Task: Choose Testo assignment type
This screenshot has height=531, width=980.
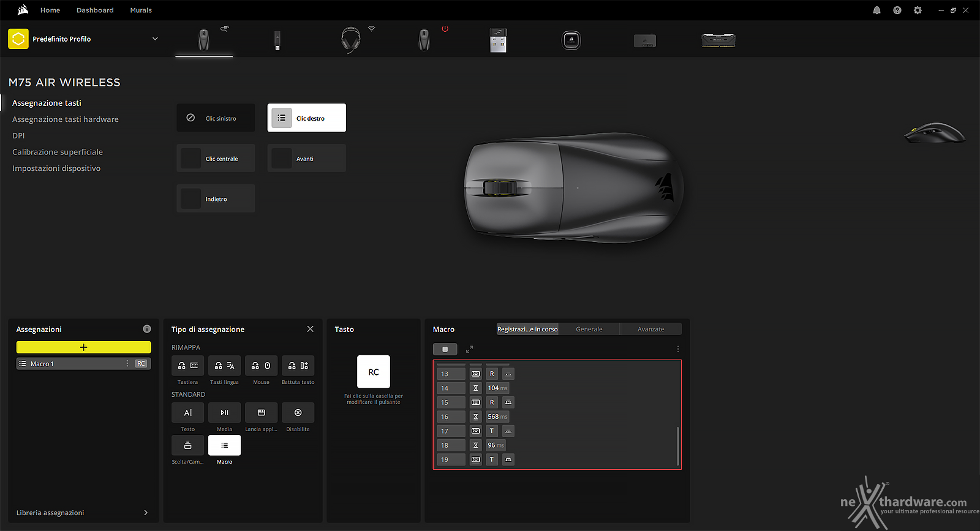Action: tap(187, 413)
